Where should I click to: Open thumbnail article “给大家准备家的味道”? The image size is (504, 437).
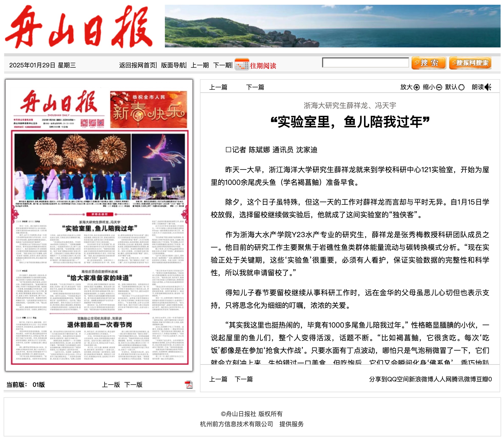click(100, 278)
